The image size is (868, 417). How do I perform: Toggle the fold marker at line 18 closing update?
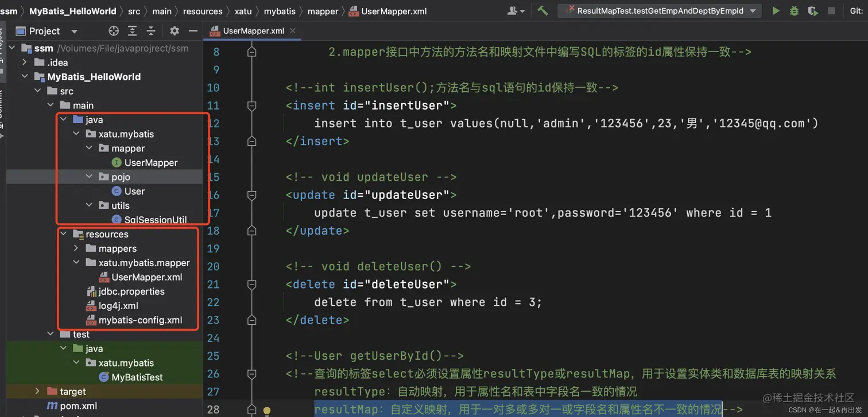251,231
